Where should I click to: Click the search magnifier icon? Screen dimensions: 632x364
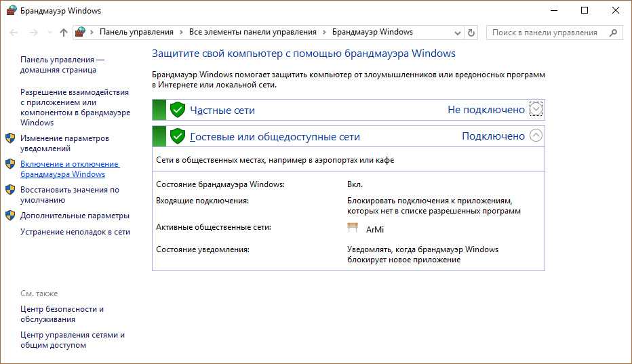tap(613, 33)
